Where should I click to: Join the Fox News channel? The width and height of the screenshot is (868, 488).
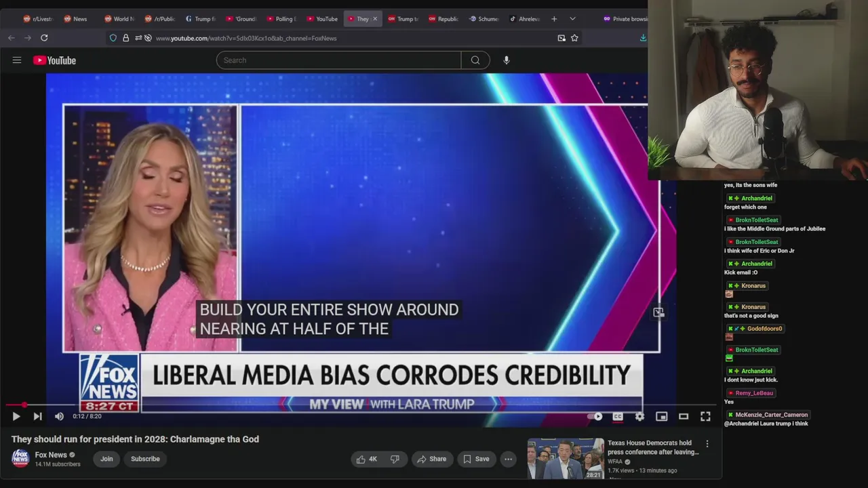(106, 459)
